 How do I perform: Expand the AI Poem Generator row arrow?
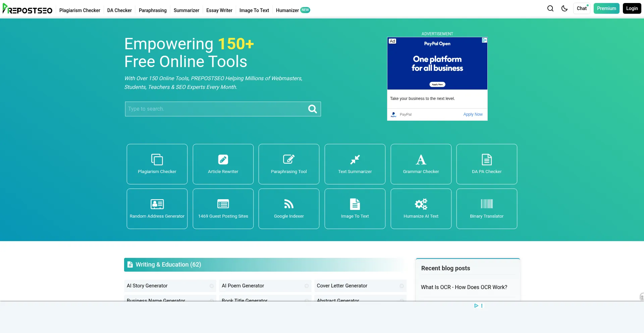tap(307, 286)
